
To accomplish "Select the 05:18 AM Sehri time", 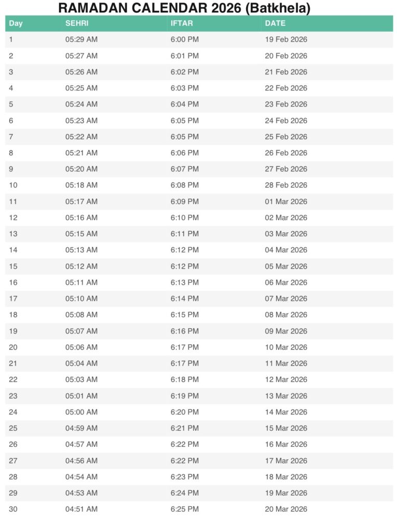I will [x=81, y=185].
